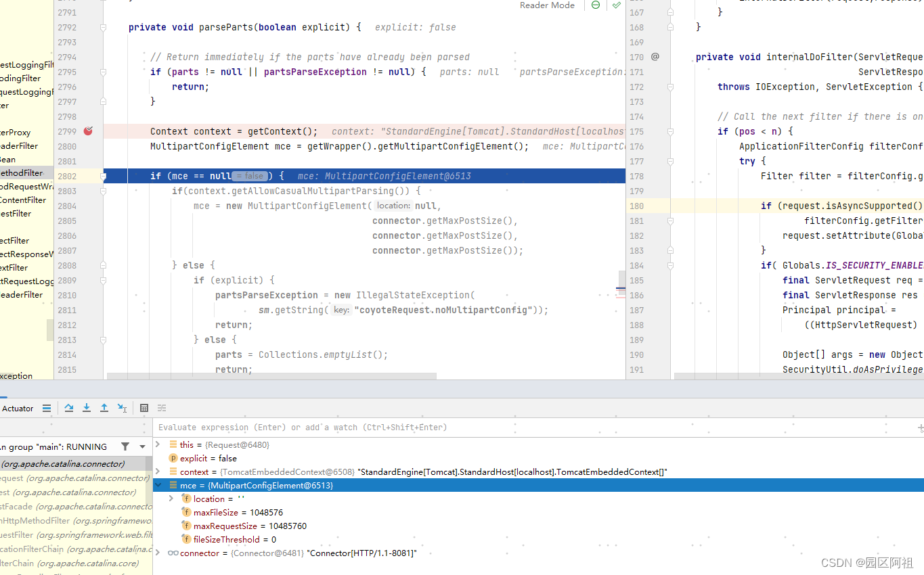Expand the context variable node
Screen dimensions: 924x575
pyautogui.click(x=158, y=471)
